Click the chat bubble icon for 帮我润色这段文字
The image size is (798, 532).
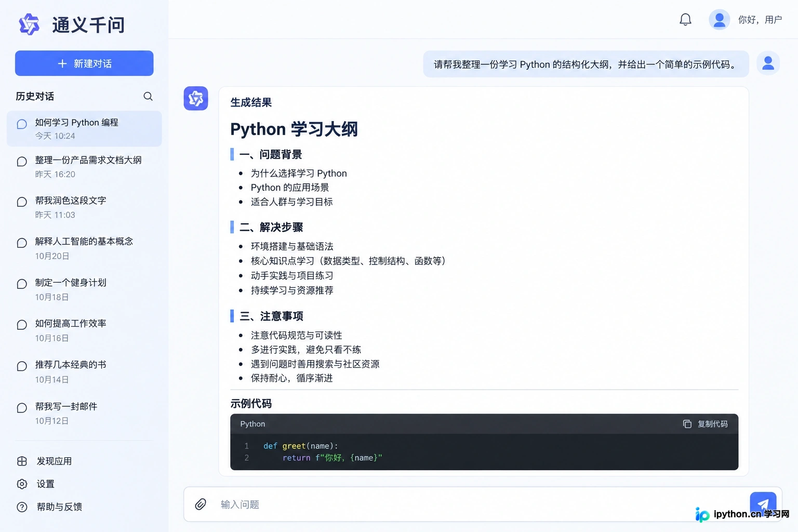(x=22, y=202)
